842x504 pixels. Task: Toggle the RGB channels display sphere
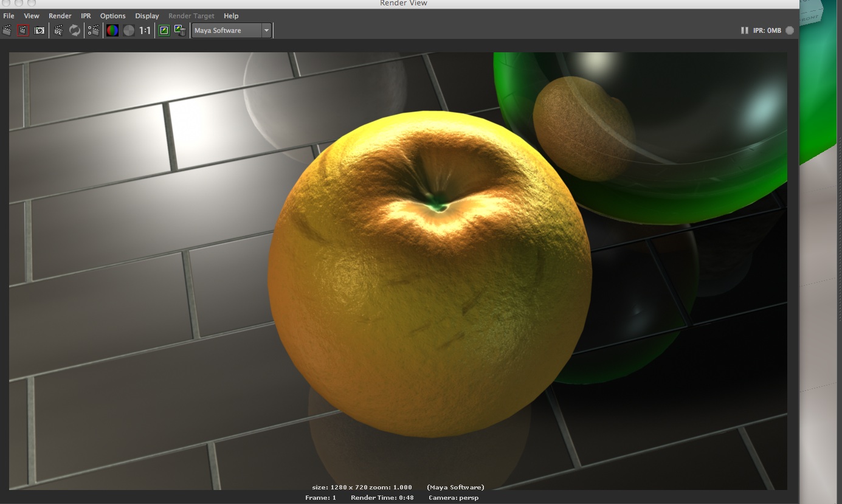(x=112, y=30)
